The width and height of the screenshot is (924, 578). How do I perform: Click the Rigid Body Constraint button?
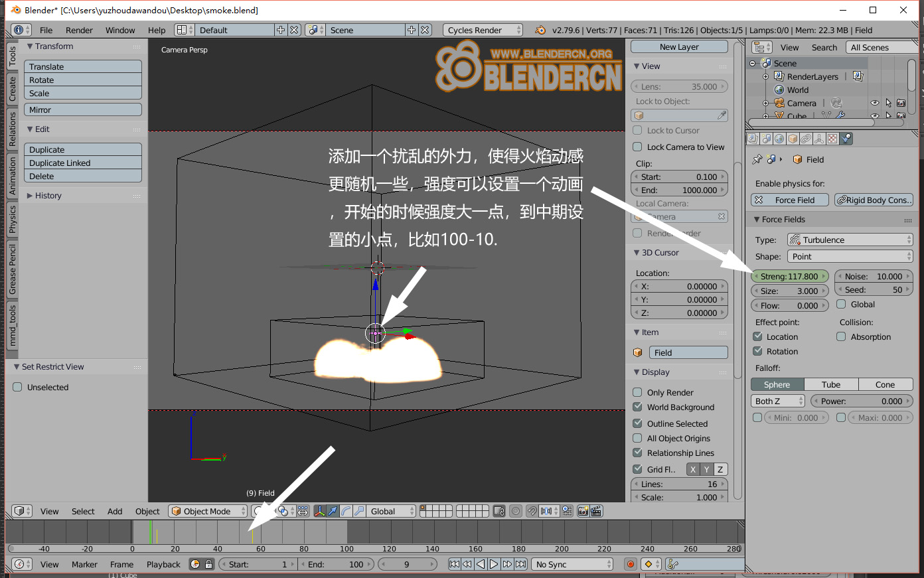click(x=874, y=200)
